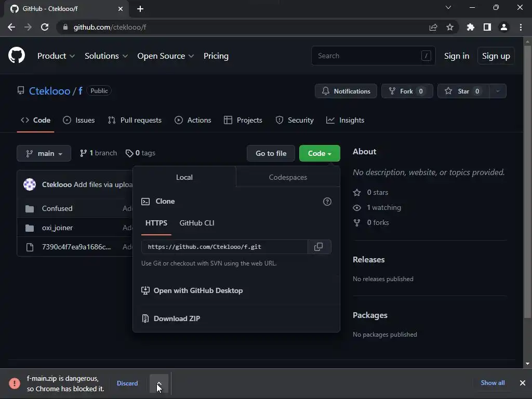Open the 7390c4f7ea9a1686c... file
Image resolution: width=532 pixels, height=399 pixels.
click(x=76, y=247)
